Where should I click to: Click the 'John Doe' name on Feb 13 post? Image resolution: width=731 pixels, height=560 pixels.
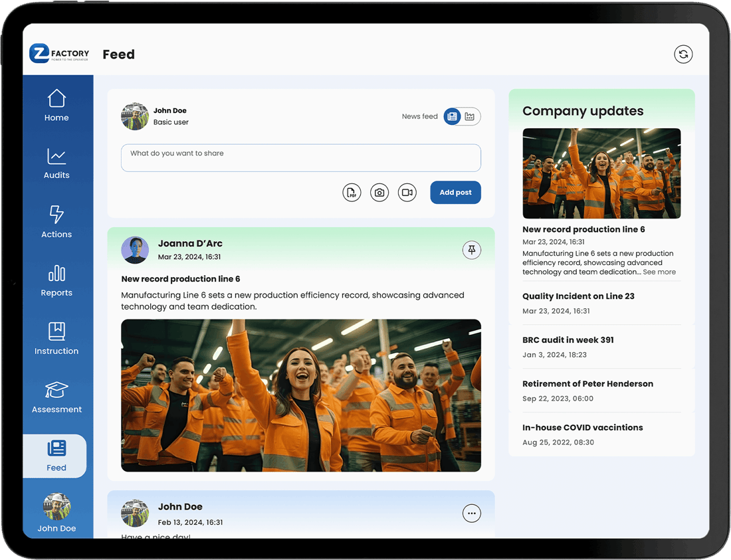[x=180, y=506]
